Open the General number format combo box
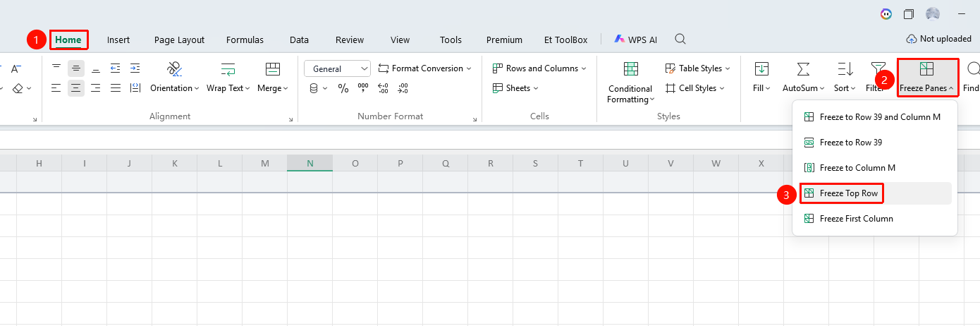The height and width of the screenshot is (326, 980). pyautogui.click(x=338, y=68)
